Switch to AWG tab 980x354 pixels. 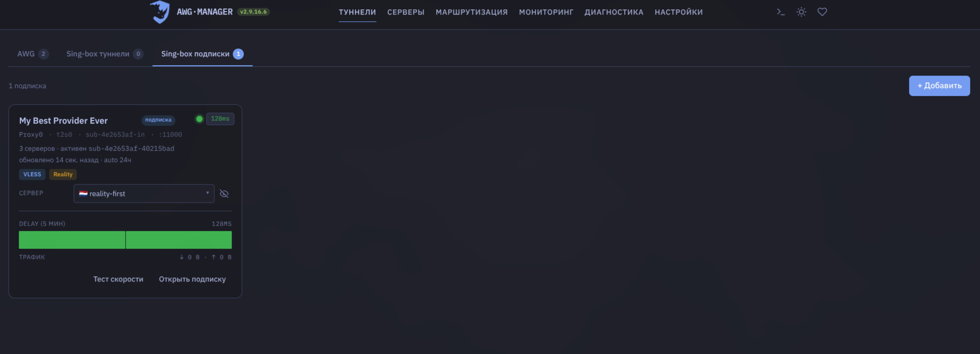click(x=33, y=54)
